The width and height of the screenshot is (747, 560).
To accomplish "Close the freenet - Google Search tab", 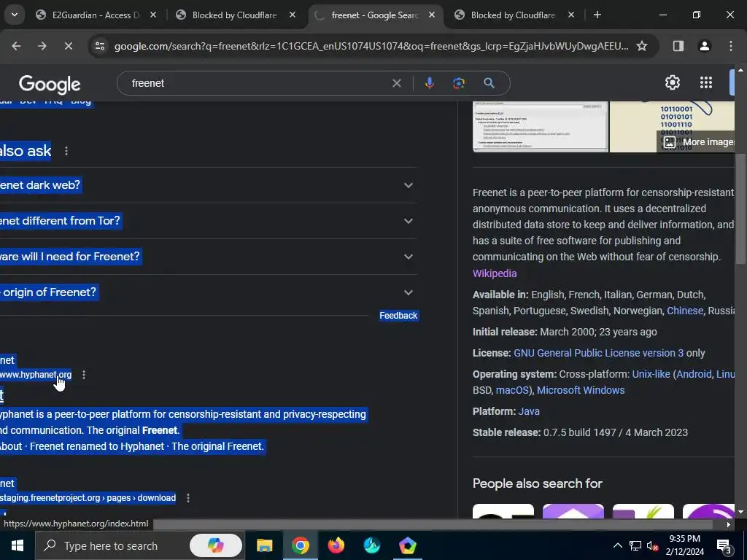I will coord(432,15).
